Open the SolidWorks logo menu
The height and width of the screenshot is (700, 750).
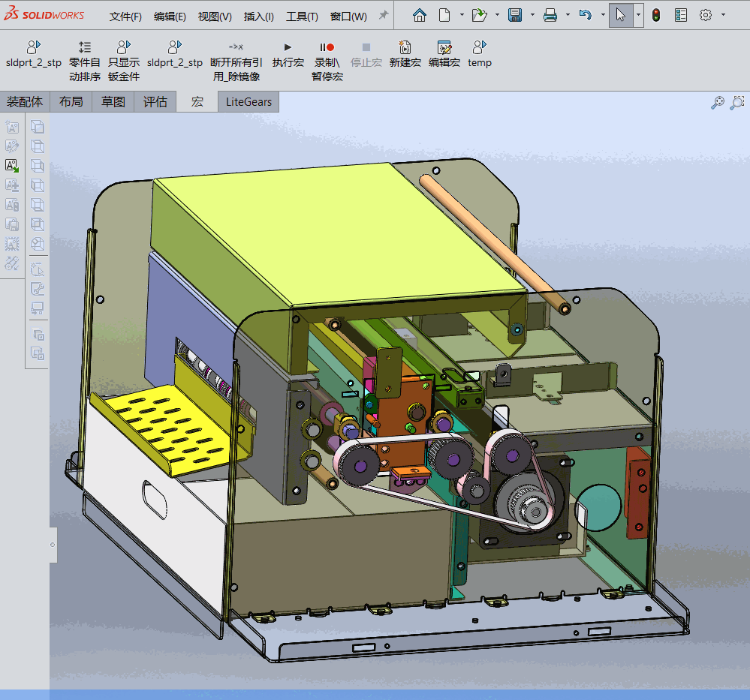coord(44,15)
